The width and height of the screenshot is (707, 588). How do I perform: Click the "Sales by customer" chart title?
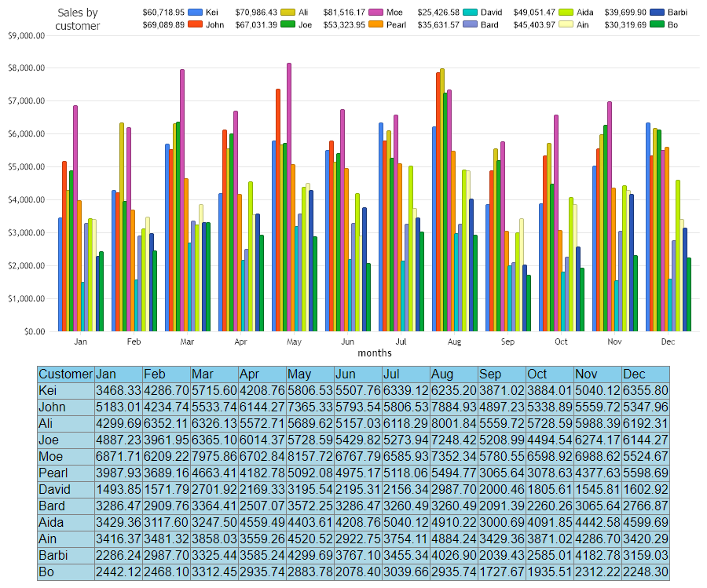78,20
